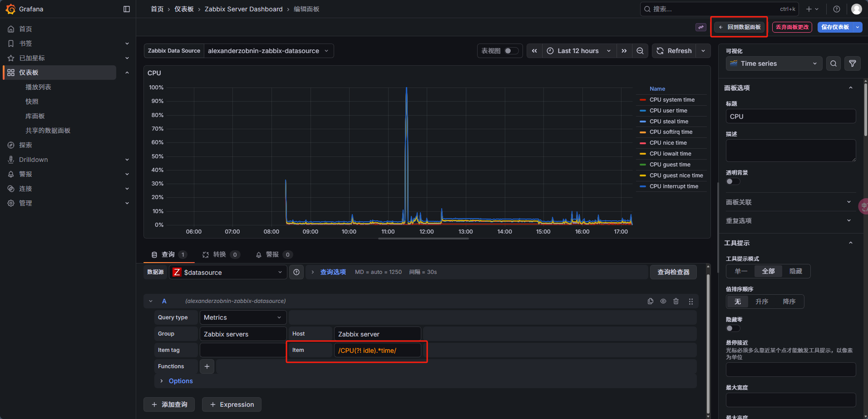This screenshot has width=868, height=419.
Task: Click the CPU system time legend item
Action: [x=672, y=100]
